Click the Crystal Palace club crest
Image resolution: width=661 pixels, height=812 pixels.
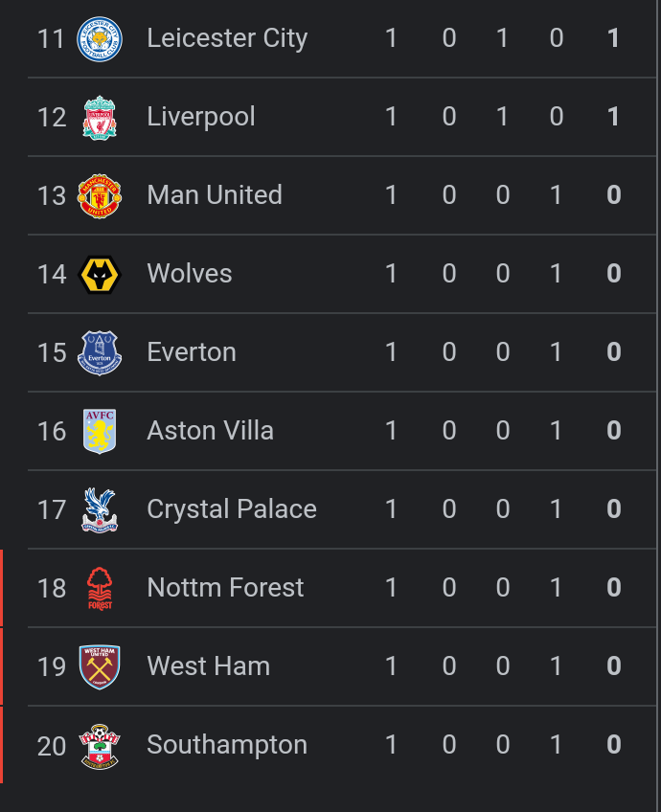click(x=100, y=509)
